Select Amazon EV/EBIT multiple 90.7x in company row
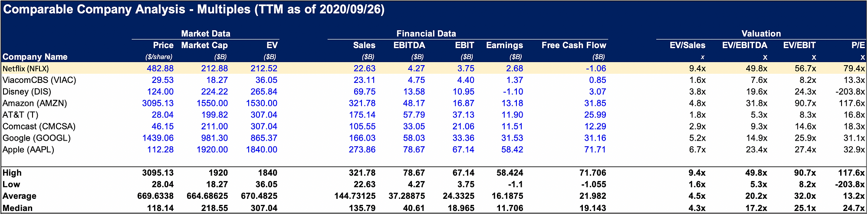The image size is (868, 214). [805, 103]
